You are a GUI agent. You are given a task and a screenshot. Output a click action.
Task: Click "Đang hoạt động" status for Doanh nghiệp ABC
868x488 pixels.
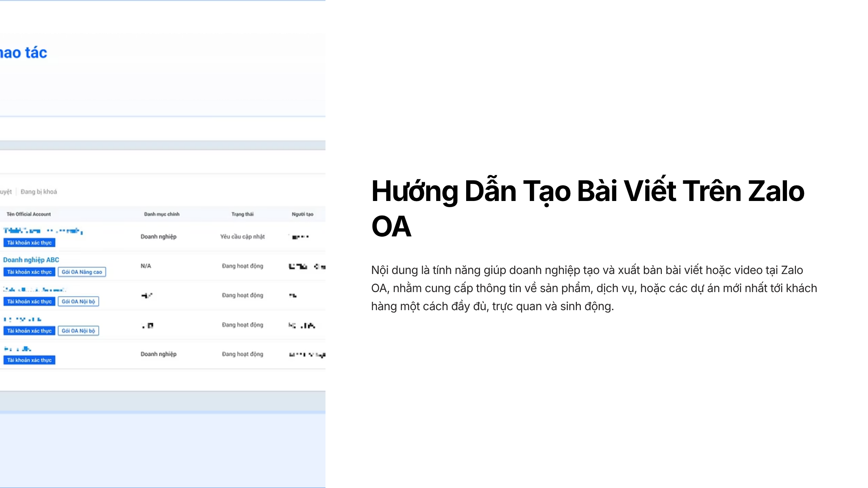(x=243, y=266)
